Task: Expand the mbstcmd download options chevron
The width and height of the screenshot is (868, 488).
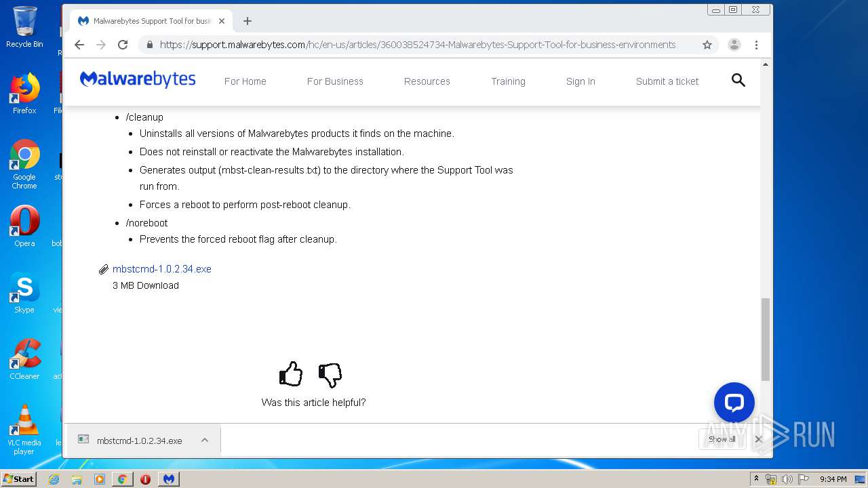Action: click(x=204, y=441)
